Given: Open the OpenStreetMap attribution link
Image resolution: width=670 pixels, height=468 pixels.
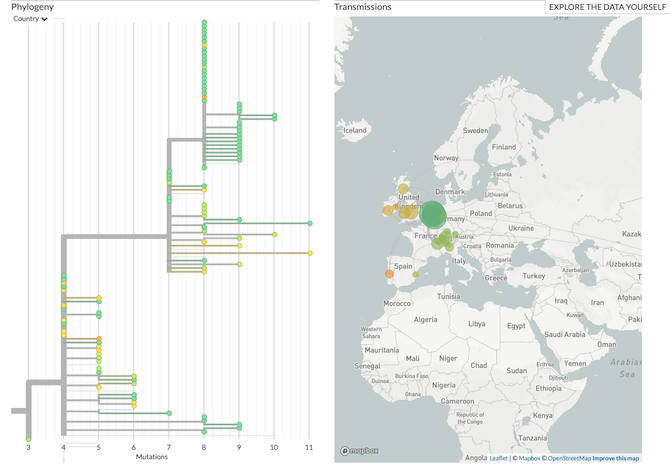Looking at the screenshot, I should click(567, 458).
